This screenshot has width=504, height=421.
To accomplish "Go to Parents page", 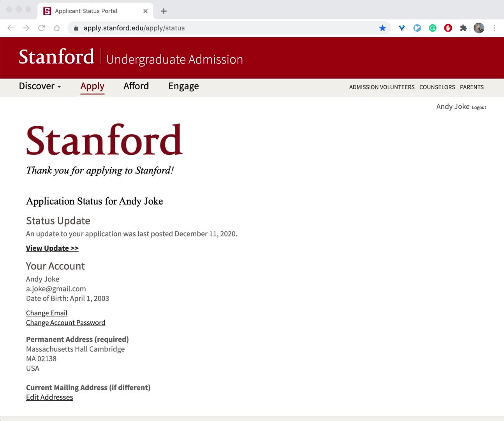I will tap(472, 87).
